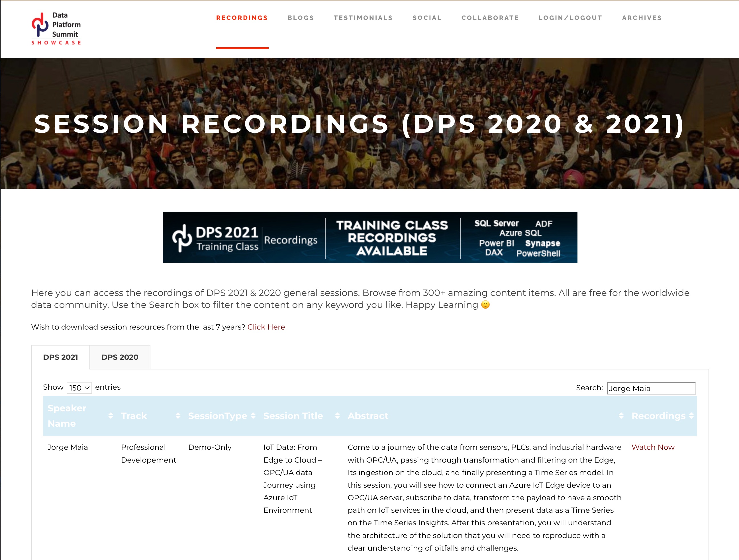The width and height of the screenshot is (739, 560).
Task: Click the Jorge Maia speaker name cell
Action: tap(68, 447)
